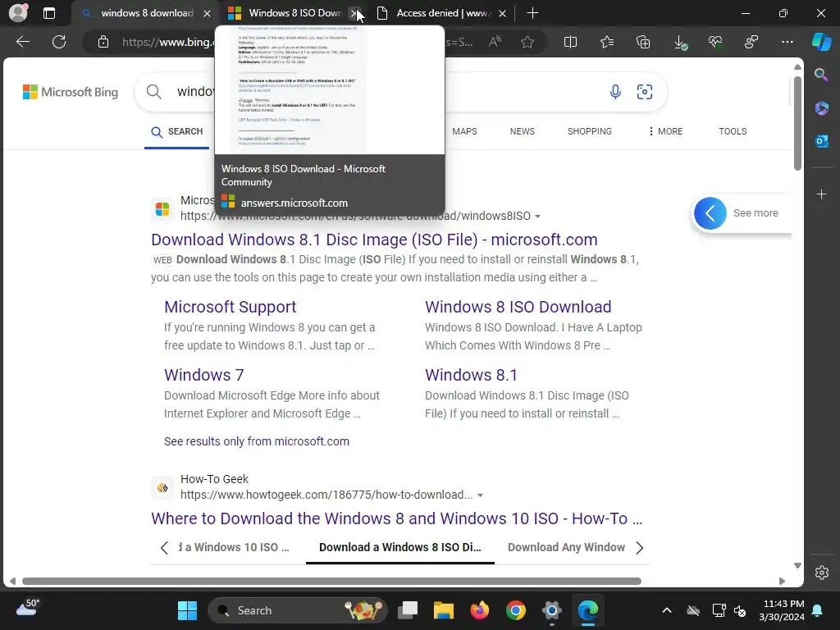This screenshot has width=840, height=630.
Task: Expand the MORE menu on Bing
Action: click(665, 131)
